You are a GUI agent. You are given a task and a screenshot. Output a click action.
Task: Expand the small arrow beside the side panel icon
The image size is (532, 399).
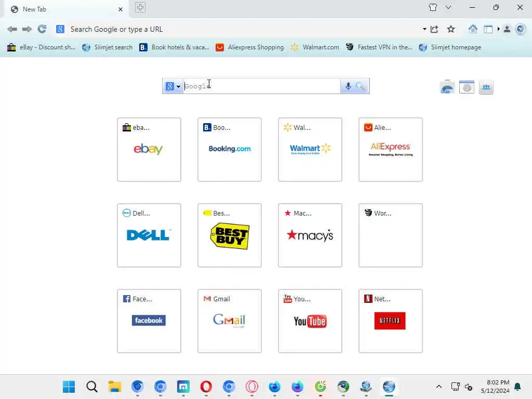tap(498, 29)
